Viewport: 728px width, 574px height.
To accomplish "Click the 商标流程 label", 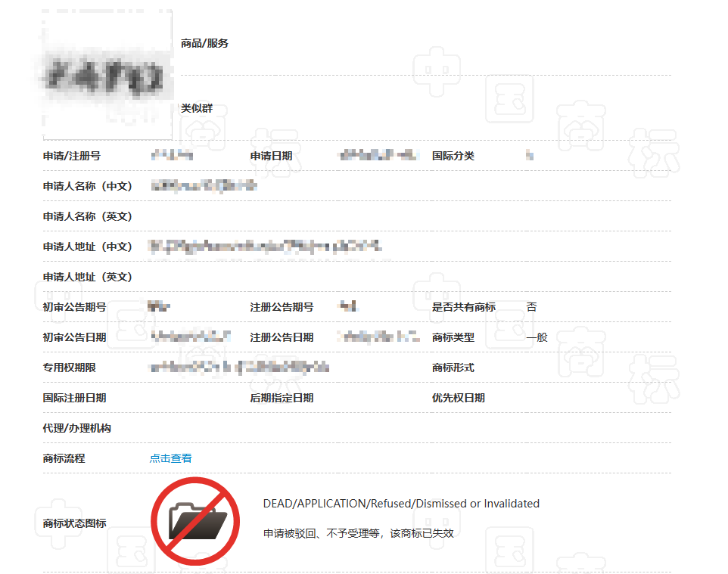I will click(64, 458).
